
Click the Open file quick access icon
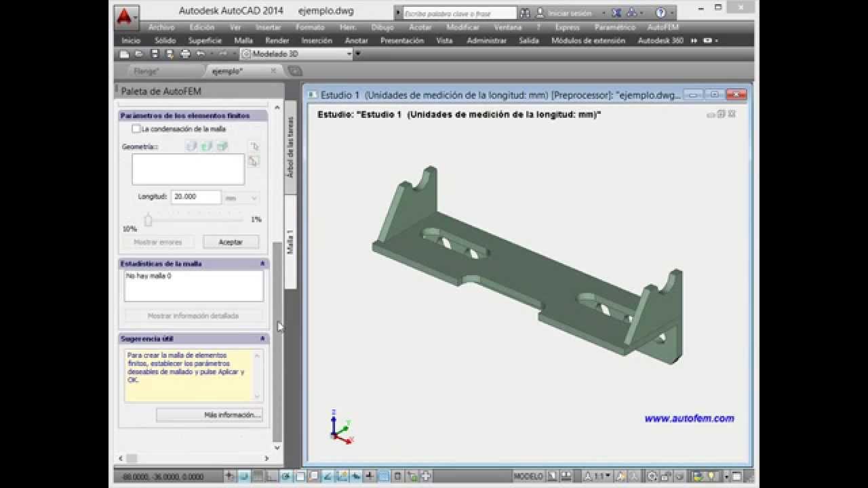(139, 54)
